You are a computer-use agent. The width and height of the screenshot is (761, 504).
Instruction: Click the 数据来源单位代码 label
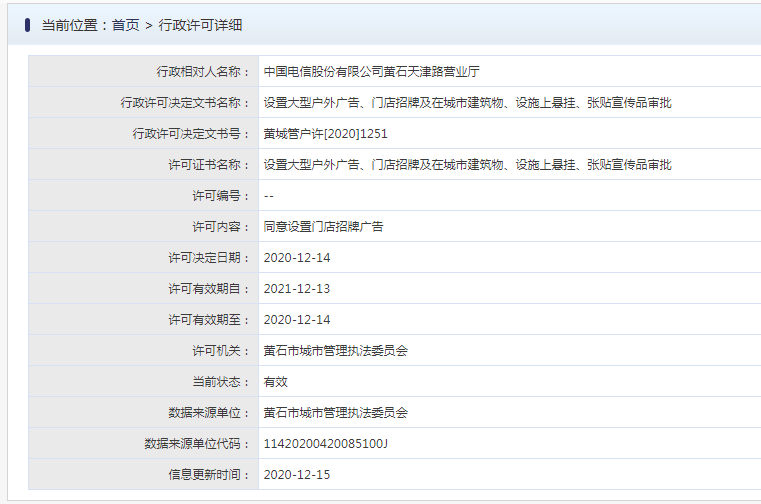[x=197, y=444]
